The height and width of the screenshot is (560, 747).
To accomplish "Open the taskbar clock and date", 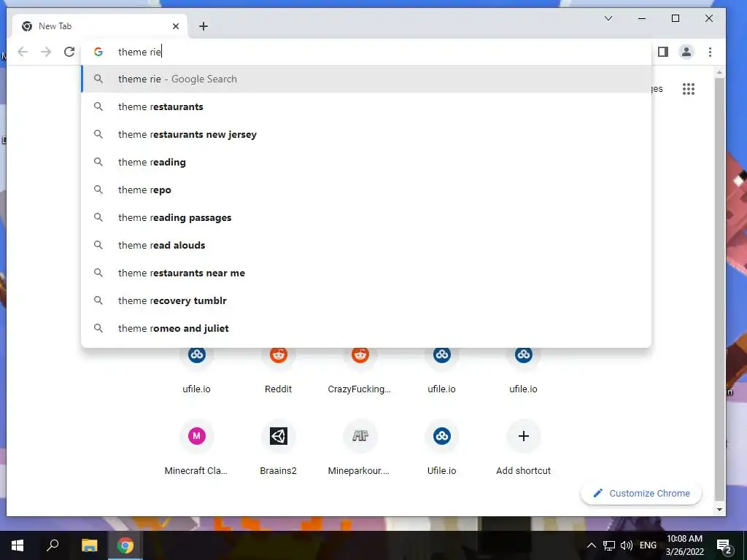I will [x=684, y=545].
